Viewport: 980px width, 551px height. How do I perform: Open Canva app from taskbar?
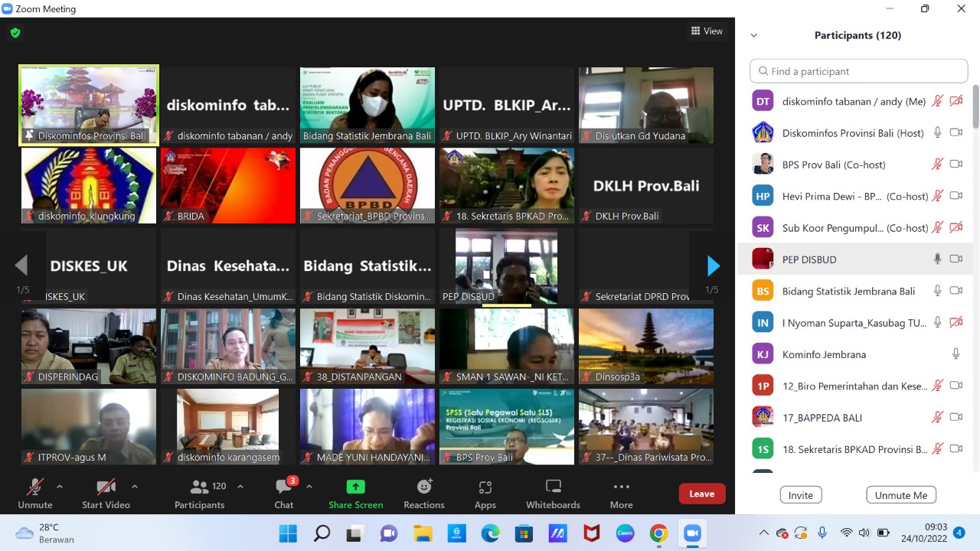[625, 533]
